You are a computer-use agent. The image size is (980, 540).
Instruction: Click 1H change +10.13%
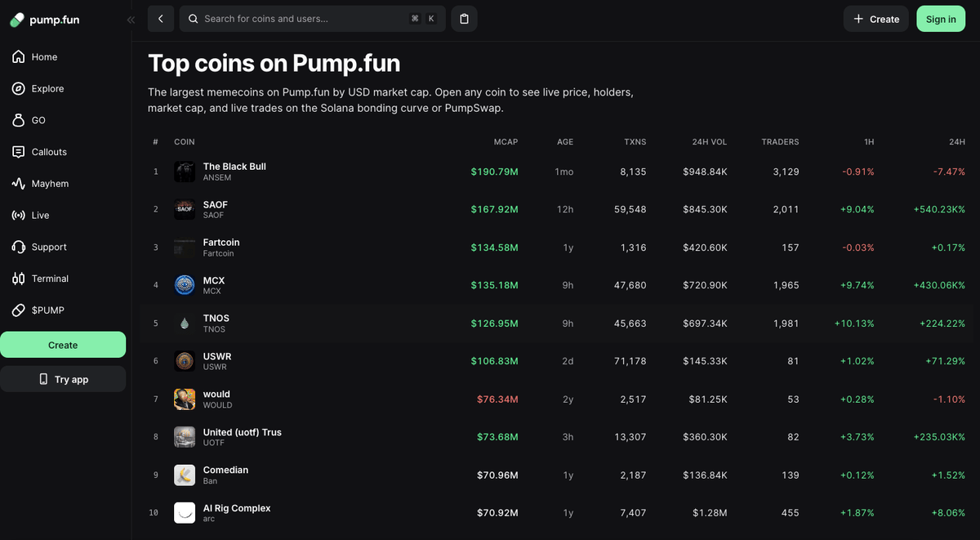854,324
